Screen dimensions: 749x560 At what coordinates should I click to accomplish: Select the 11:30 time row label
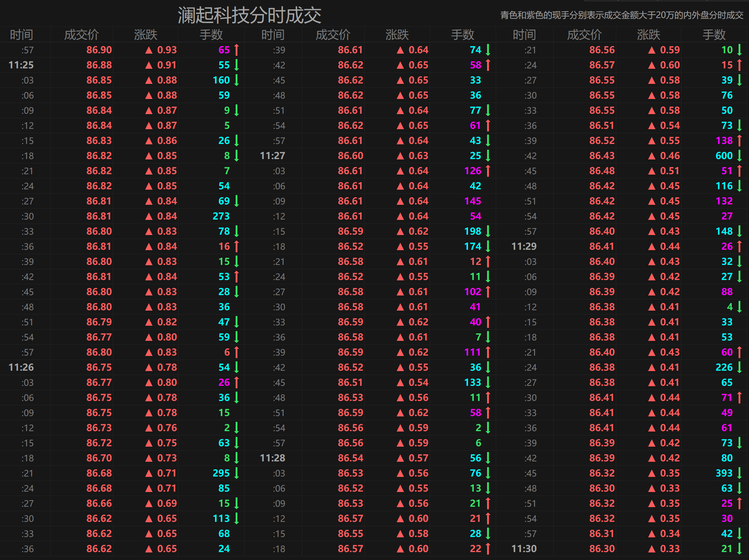(x=524, y=549)
